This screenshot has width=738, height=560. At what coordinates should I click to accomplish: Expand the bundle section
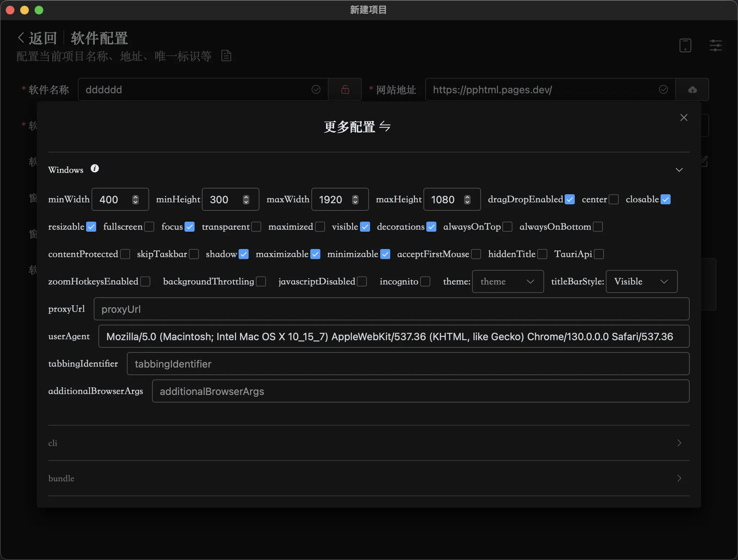coord(679,478)
